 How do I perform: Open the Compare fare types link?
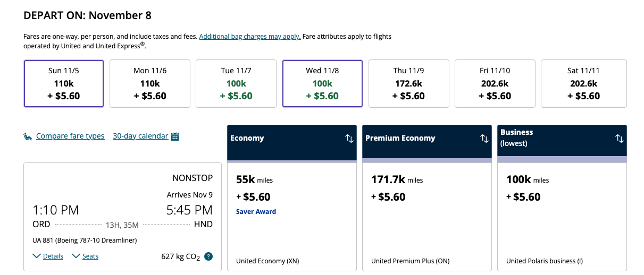[x=70, y=136]
